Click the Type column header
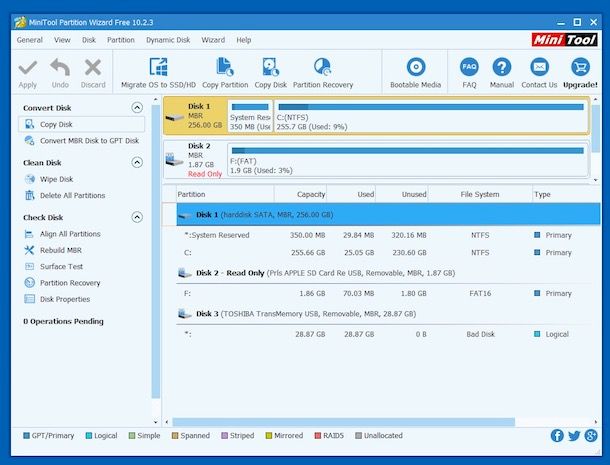The height and width of the screenshot is (465, 610). (x=566, y=194)
